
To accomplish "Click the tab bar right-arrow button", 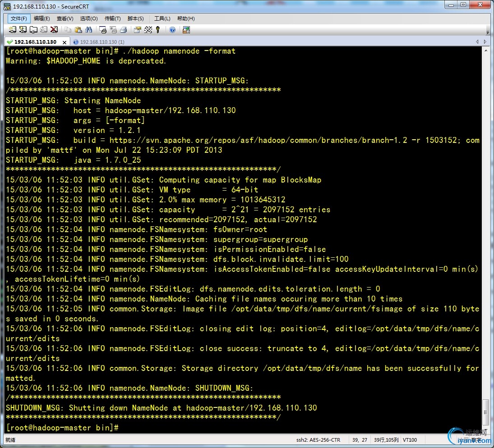I will [x=485, y=41].
